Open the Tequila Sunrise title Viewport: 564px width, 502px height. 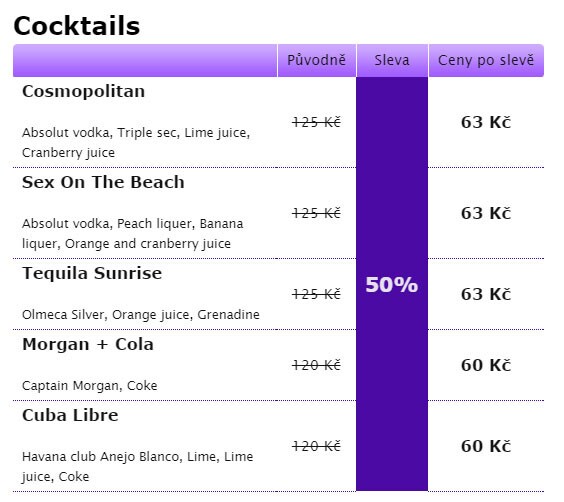coord(92,273)
